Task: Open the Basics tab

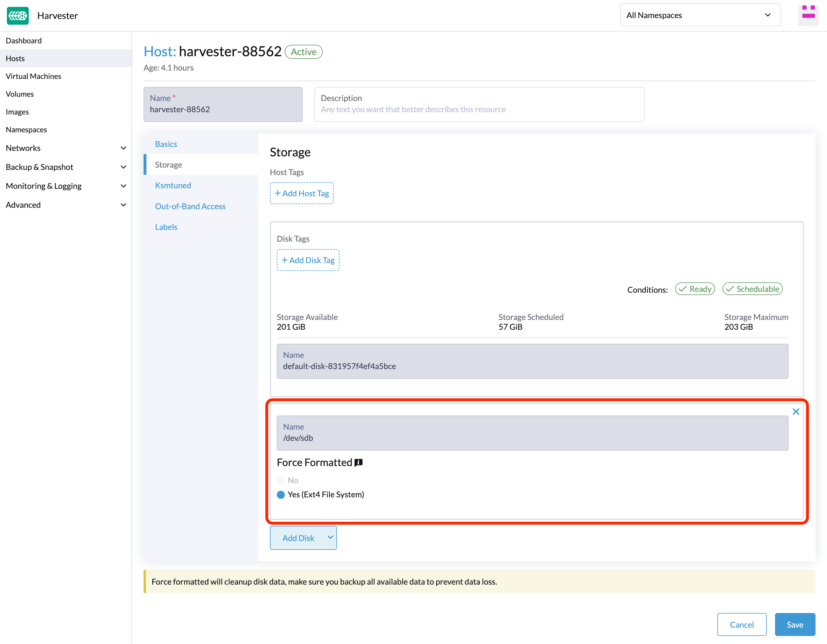Action: (x=165, y=143)
